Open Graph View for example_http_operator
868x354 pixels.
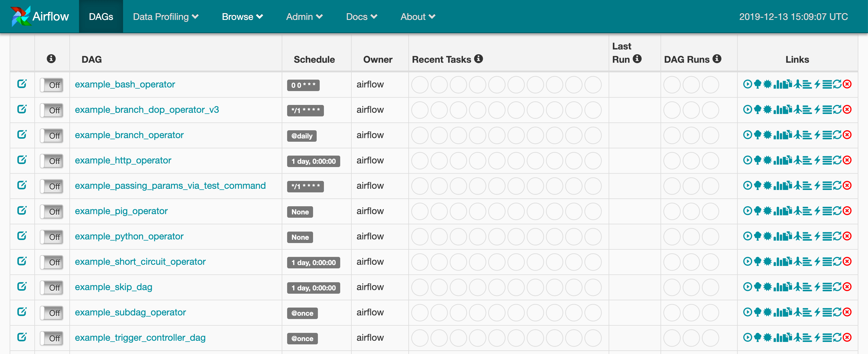[x=768, y=161]
